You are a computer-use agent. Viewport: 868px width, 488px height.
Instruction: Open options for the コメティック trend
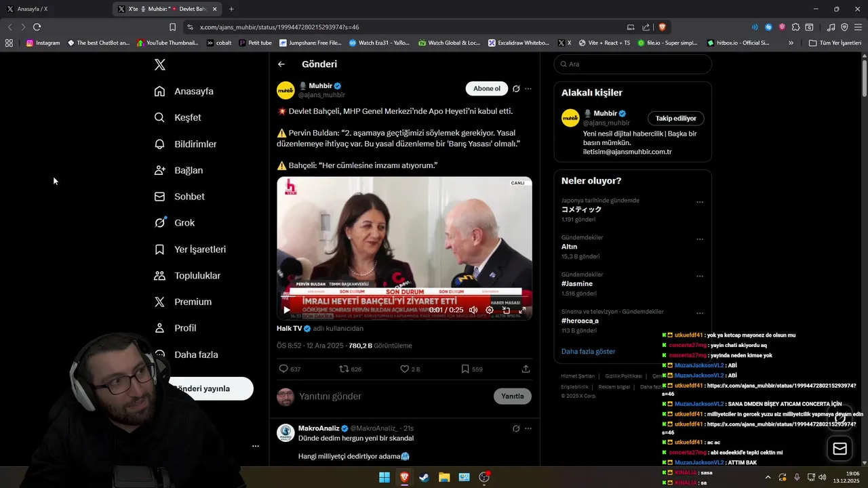[x=700, y=202]
